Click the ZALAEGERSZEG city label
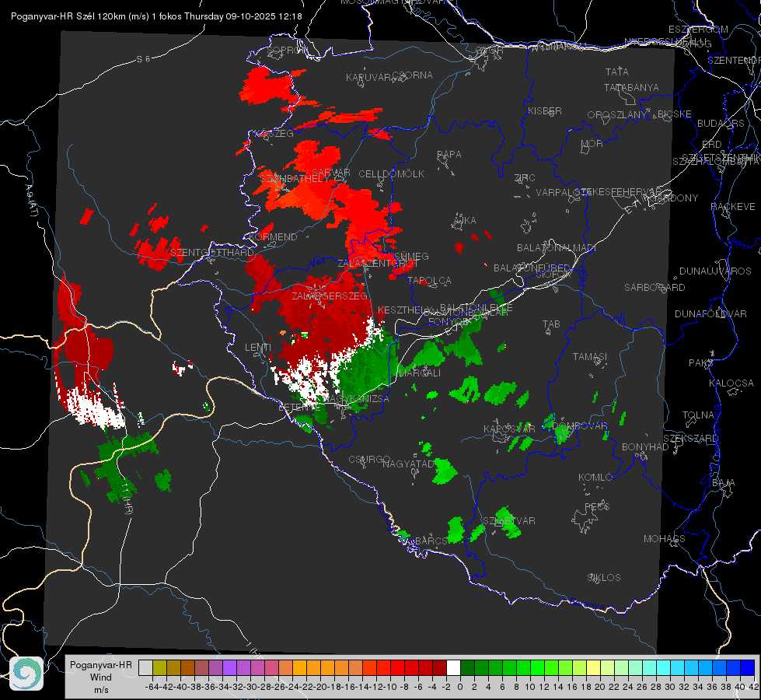The width and height of the screenshot is (761, 700). point(329,296)
